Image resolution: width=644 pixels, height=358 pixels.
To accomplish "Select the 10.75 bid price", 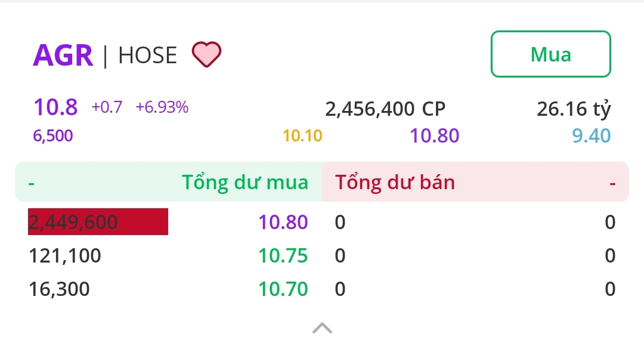I will (x=283, y=256).
